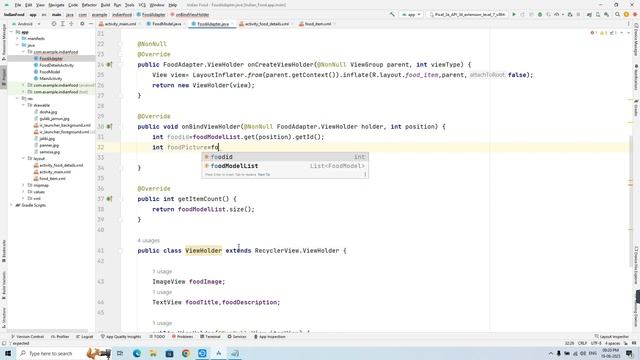Expand the manifests folder
Viewport: 640px width, 360px height.
click(x=18, y=38)
